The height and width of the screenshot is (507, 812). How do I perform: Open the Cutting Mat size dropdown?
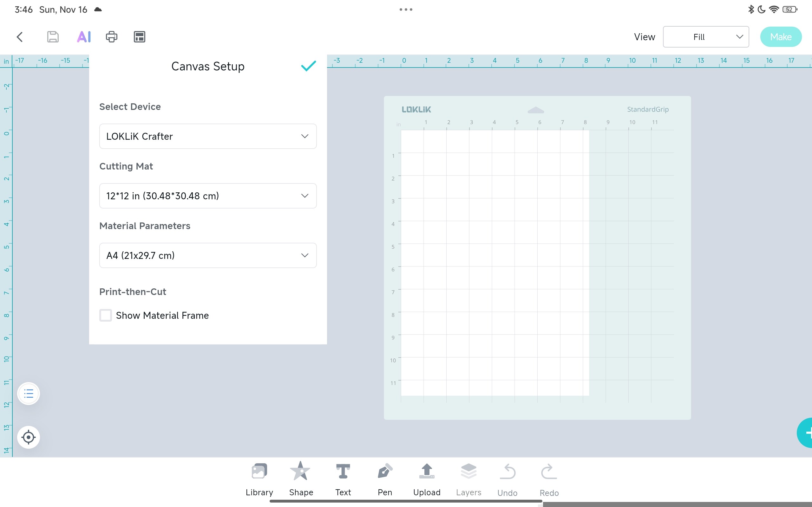pyautogui.click(x=208, y=196)
